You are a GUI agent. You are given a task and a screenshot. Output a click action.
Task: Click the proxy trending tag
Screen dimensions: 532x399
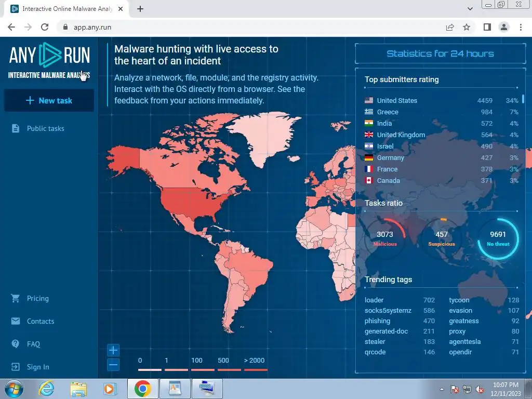click(457, 331)
